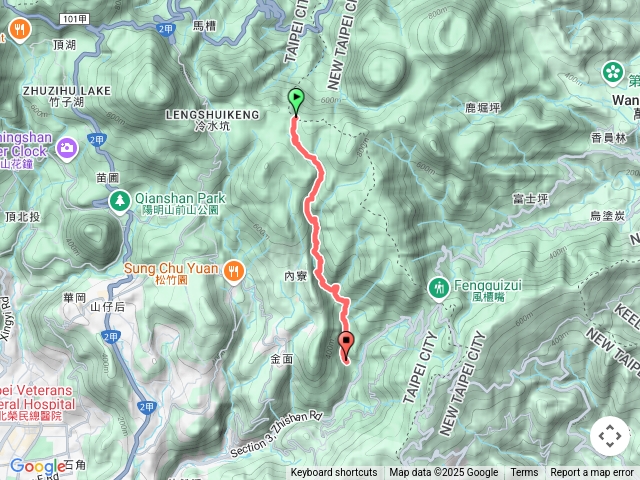Open Keyboard shortcuts
The image size is (640, 480).
(334, 473)
